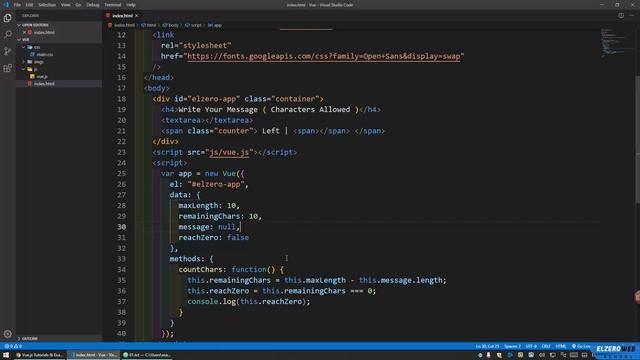Switch to Vue.js Tutorials browser taskbar window

(x=40, y=355)
